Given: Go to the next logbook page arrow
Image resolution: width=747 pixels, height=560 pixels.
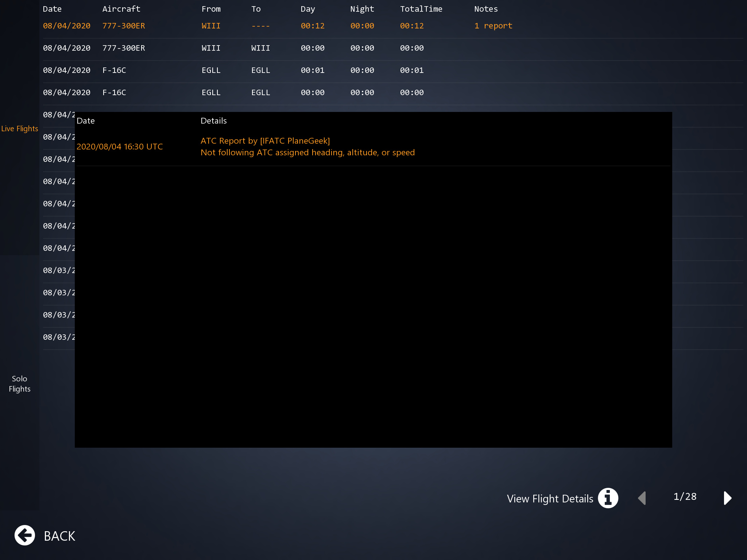Looking at the screenshot, I should coord(727,498).
